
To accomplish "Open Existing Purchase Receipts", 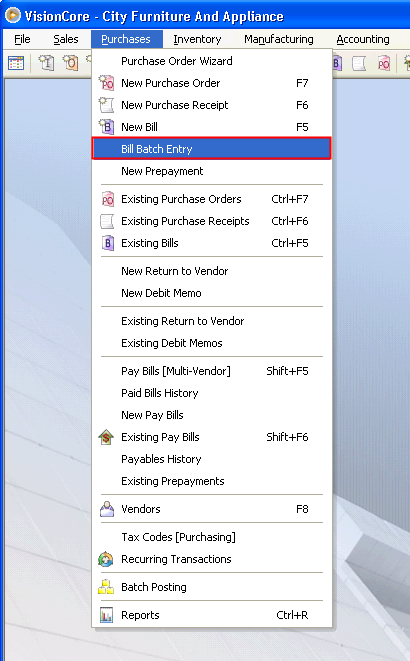I will (212, 220).
